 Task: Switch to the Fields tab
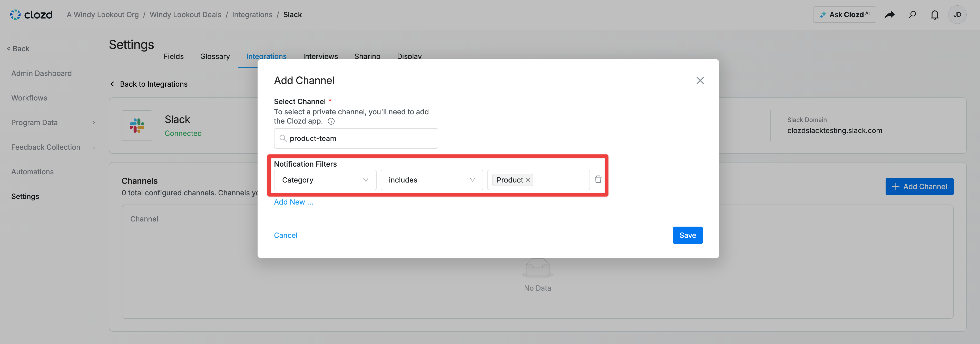173,57
